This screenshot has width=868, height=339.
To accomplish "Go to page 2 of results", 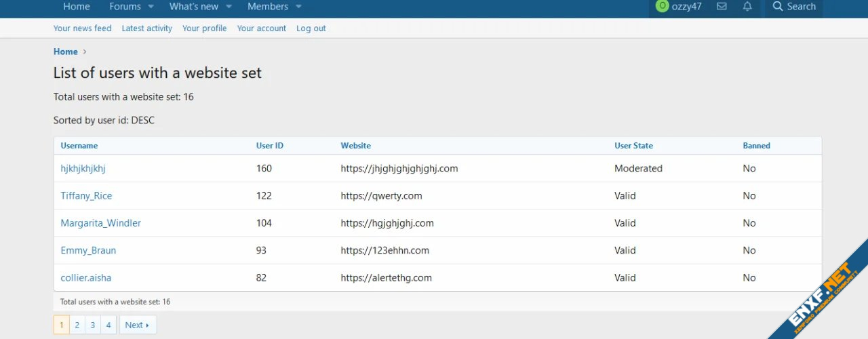I will (77, 325).
